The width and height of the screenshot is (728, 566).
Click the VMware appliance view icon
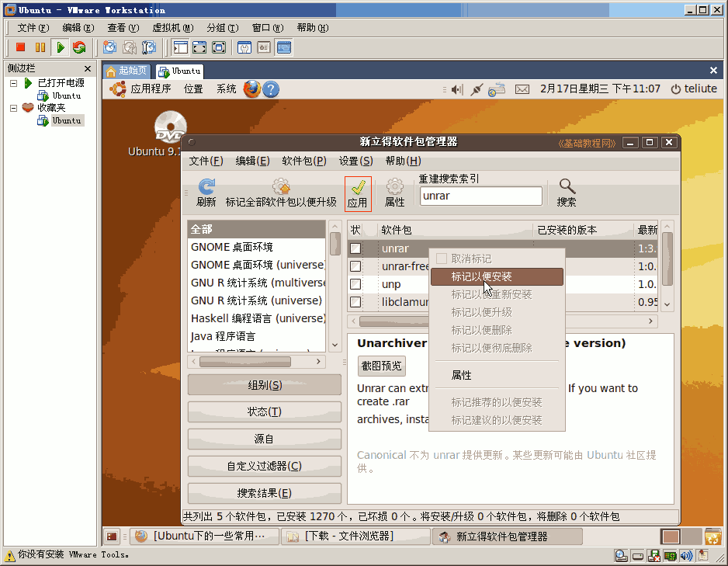(x=264, y=47)
